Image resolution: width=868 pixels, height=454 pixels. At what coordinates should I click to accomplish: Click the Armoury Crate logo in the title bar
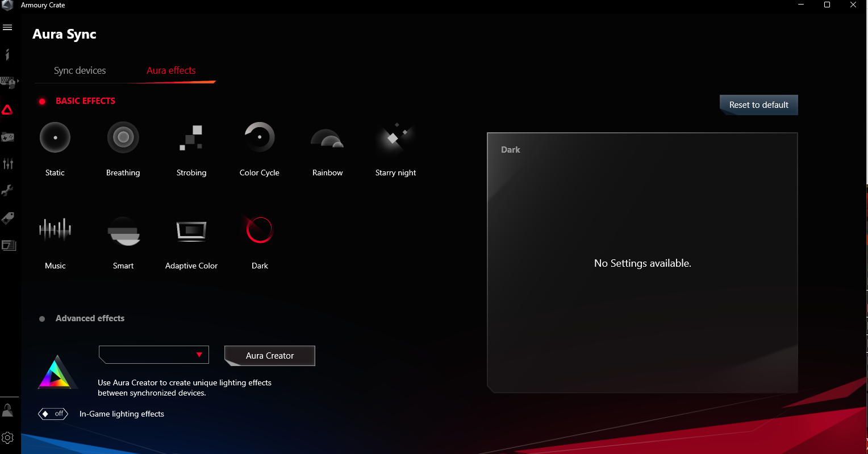point(7,5)
